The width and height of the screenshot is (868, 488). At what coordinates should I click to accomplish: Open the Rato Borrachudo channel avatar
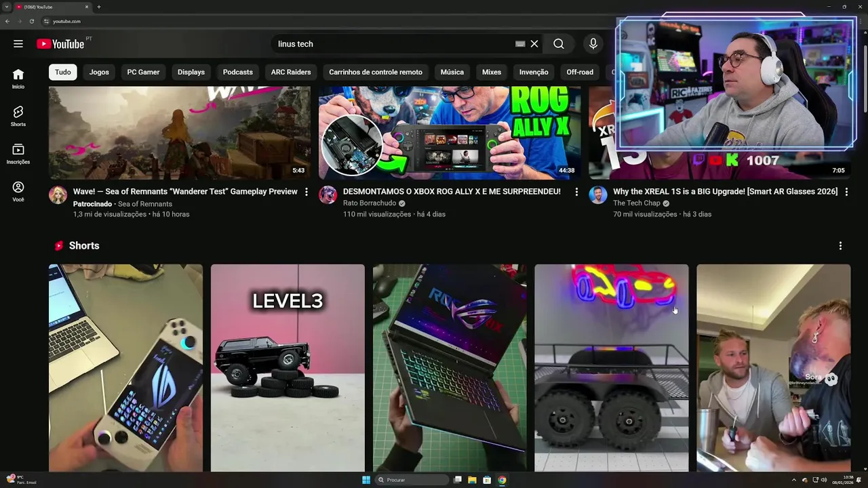click(328, 195)
